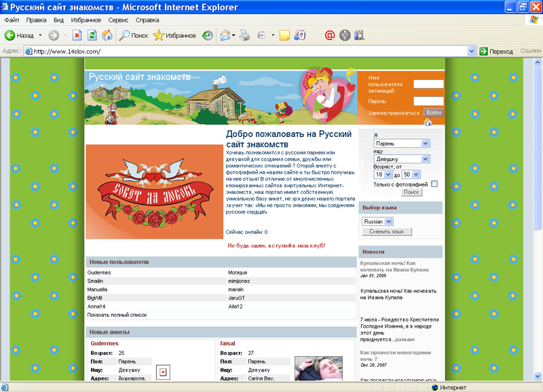Image resolution: width=543 pixels, height=392 pixels.
Task: Expand the address bar history dropdown
Action: 471,52
